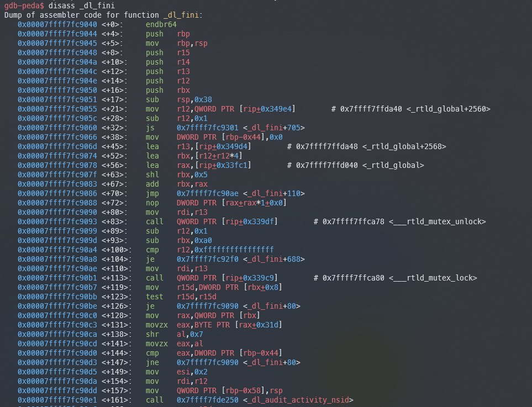Click js target '<_dl_fini+705>'
Viewport: 532px width, 407px height.
(274, 128)
